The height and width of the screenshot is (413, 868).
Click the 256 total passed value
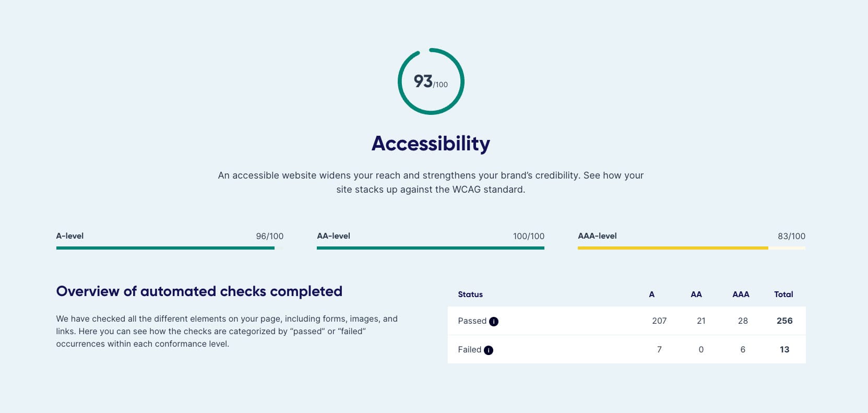point(784,321)
